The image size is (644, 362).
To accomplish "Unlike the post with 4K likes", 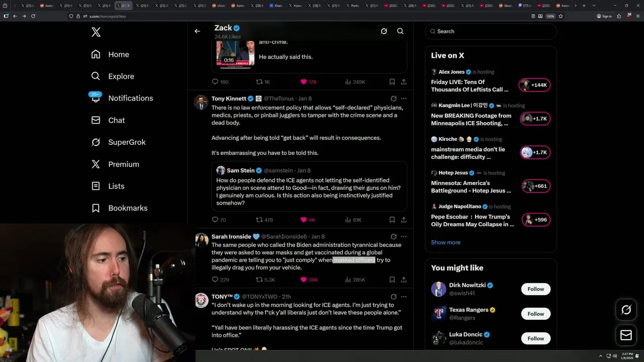I will click(x=308, y=220).
